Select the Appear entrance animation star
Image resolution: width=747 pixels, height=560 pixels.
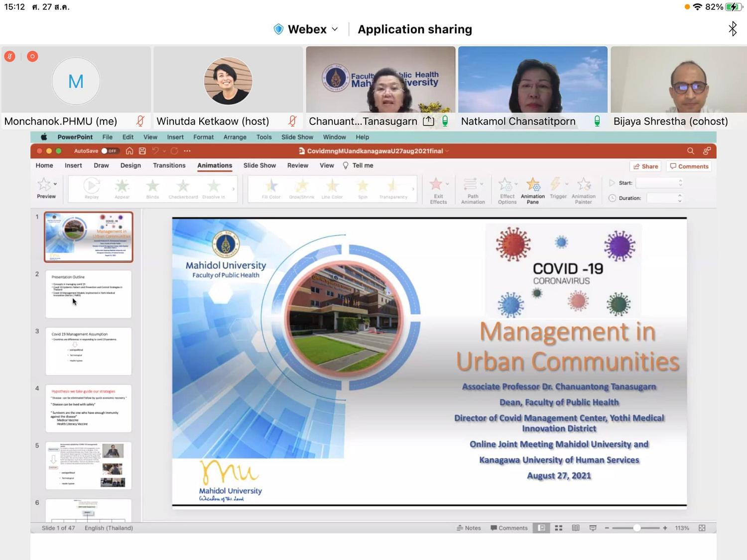coord(122,189)
